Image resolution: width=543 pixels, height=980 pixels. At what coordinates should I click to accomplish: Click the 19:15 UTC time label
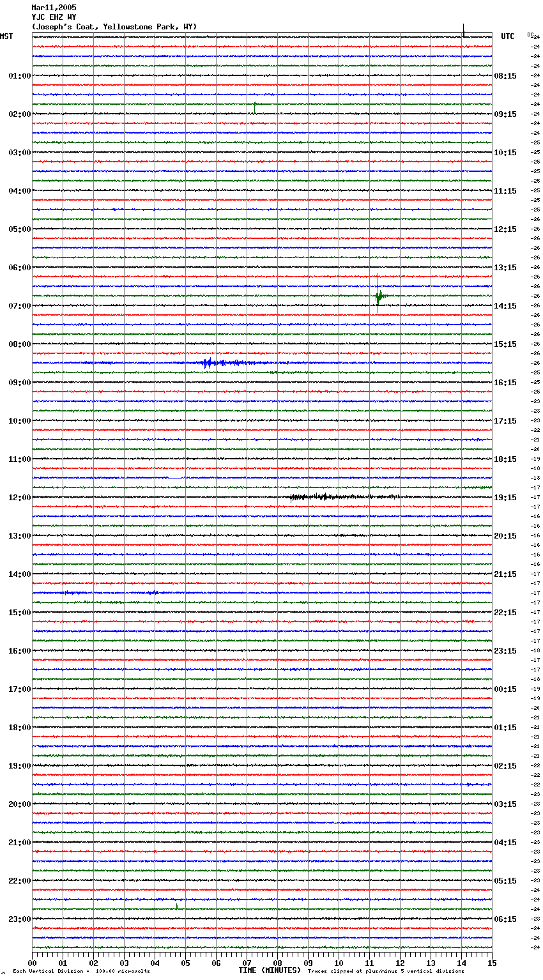click(x=505, y=498)
